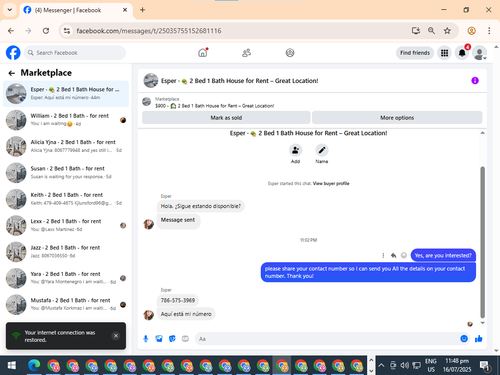This screenshot has height=375, width=500.
Task: Open Microsoft Edge from the taskbar
Action: click(34, 366)
